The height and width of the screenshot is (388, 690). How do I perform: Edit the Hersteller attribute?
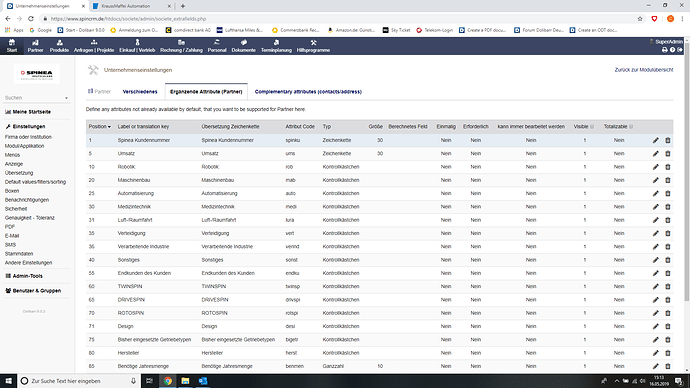[x=656, y=353]
